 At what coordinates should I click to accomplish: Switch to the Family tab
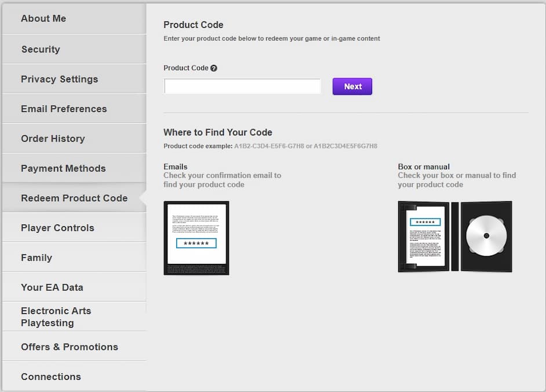[x=37, y=257]
